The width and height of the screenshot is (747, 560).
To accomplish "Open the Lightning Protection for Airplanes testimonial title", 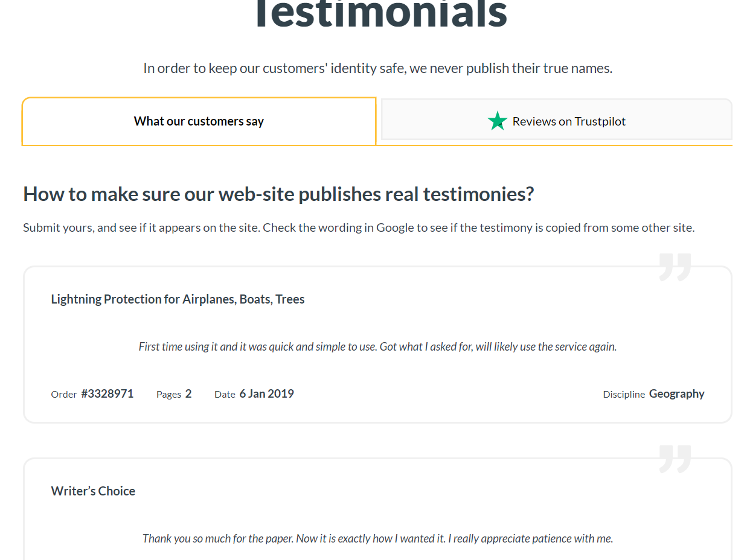I will point(178,299).
